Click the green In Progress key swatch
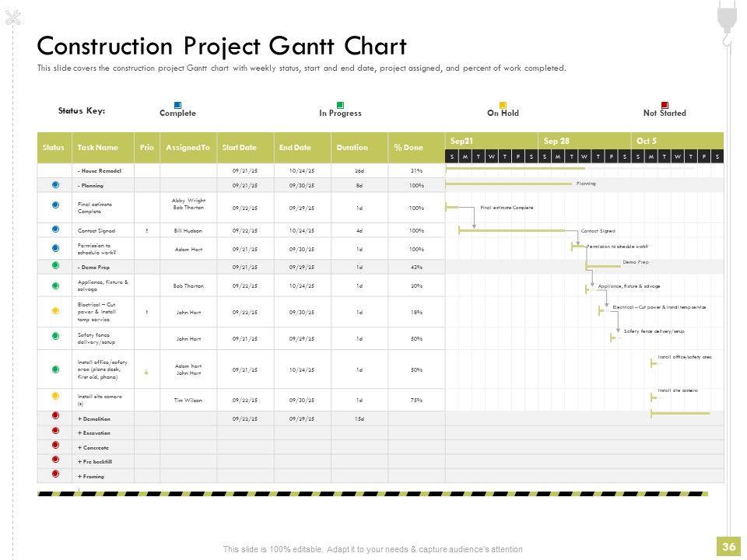The image size is (747, 560). (340, 105)
